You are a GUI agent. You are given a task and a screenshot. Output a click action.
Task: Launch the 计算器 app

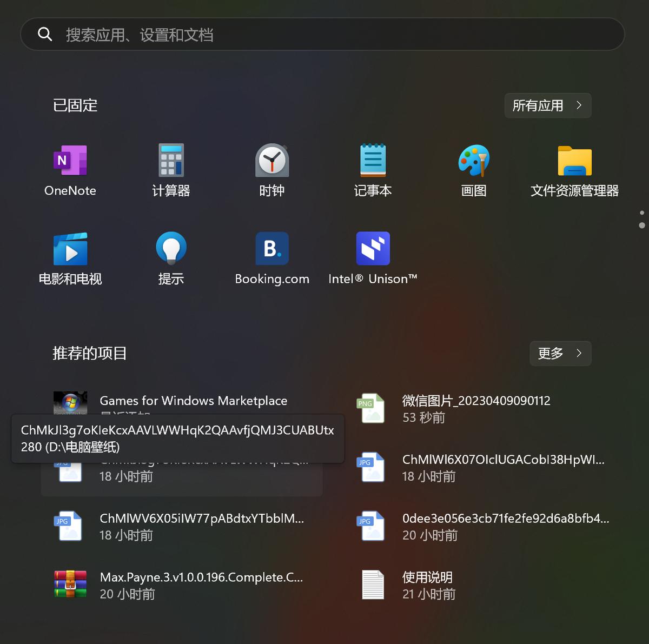[170, 170]
